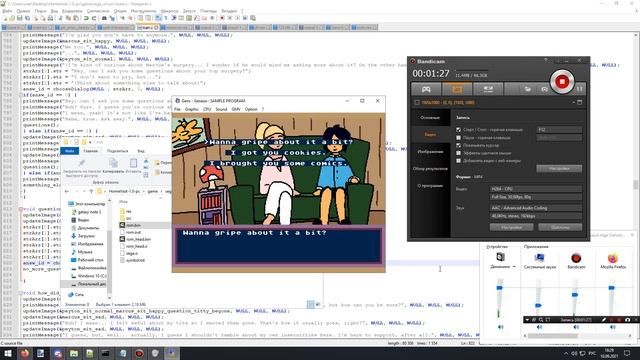Toggle the checkbox beside the orange resolution text
This screenshot has height=360, width=640.
[x=417, y=102]
